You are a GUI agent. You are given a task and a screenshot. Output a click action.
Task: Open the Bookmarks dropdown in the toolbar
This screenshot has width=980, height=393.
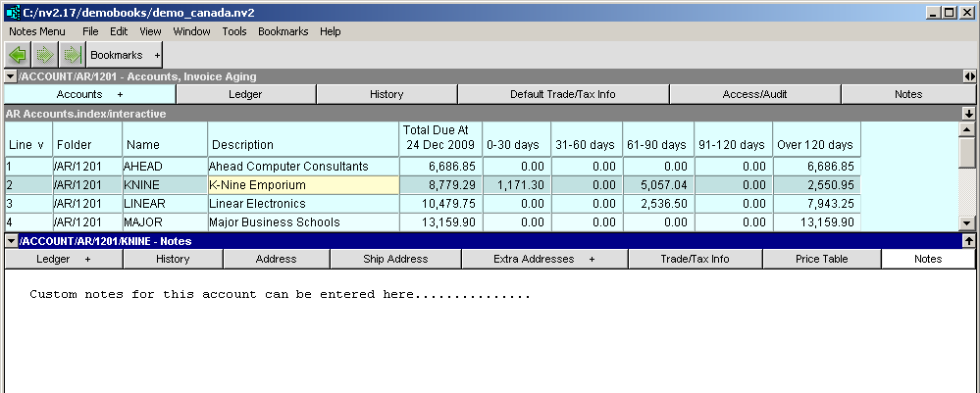(125, 55)
